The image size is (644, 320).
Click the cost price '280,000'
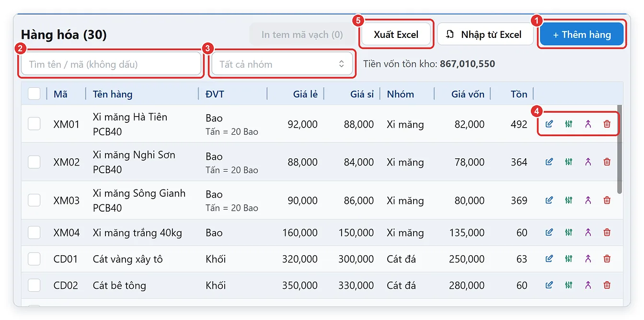(x=467, y=285)
